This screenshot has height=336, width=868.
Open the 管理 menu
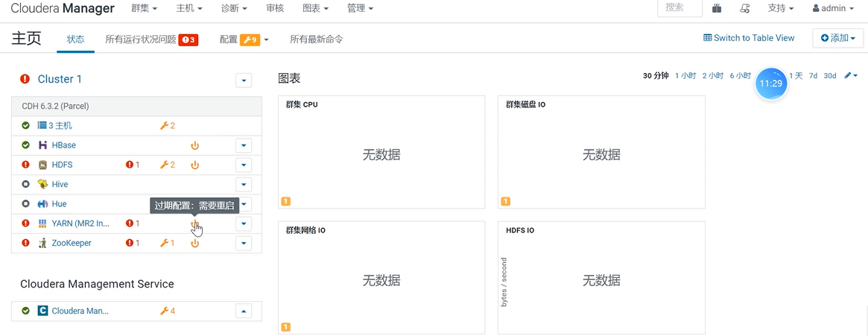coord(360,8)
